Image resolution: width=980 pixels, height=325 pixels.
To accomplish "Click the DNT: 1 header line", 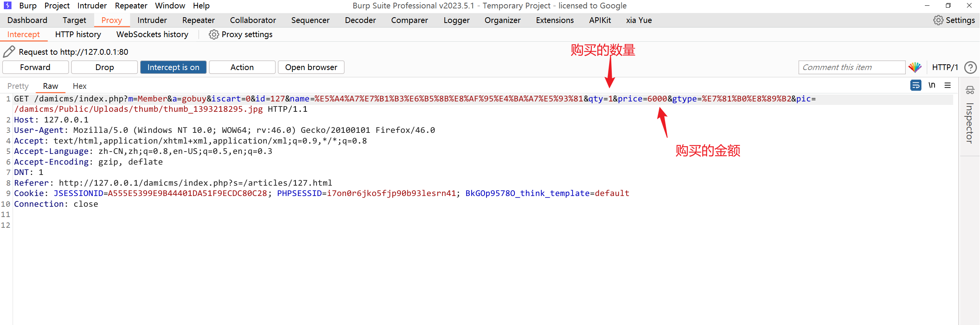I will 29,172.
